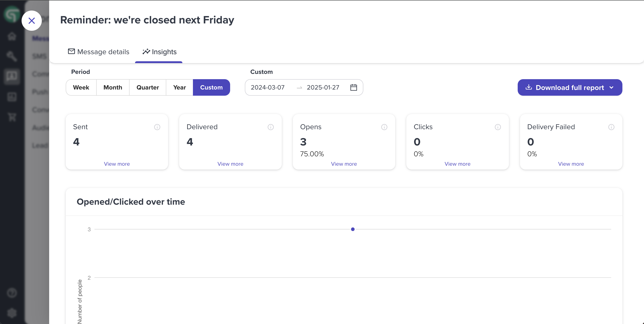This screenshot has height=324, width=644.
Task: Open the Message details tab
Action: tap(99, 52)
